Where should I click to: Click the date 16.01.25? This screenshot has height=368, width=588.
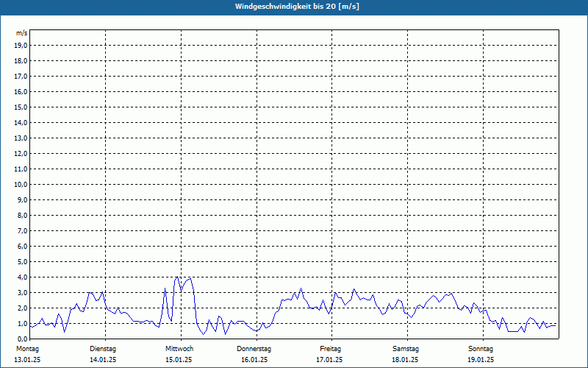coord(254,360)
